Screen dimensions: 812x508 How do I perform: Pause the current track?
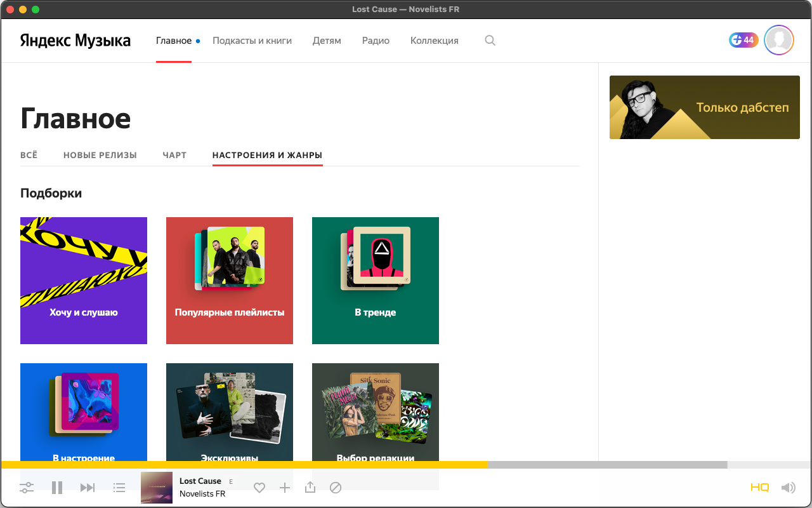[56, 488]
